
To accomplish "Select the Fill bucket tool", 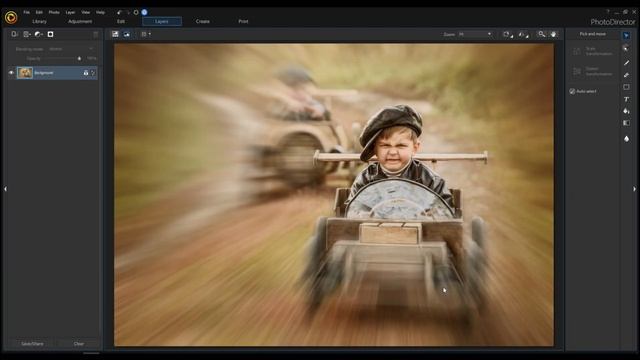I will [x=626, y=111].
